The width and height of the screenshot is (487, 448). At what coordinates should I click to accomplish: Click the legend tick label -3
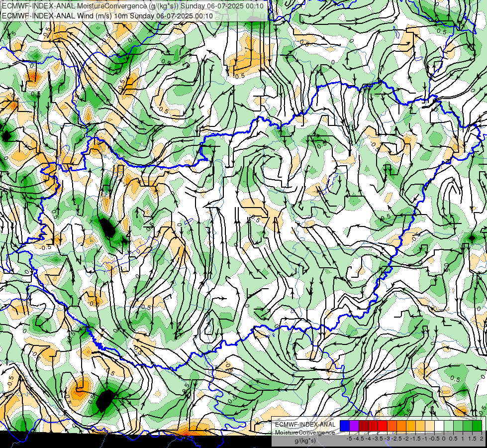point(388,439)
